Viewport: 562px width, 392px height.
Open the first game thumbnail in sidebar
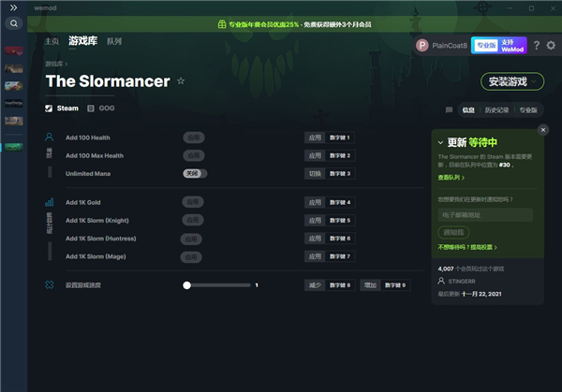pos(14,51)
